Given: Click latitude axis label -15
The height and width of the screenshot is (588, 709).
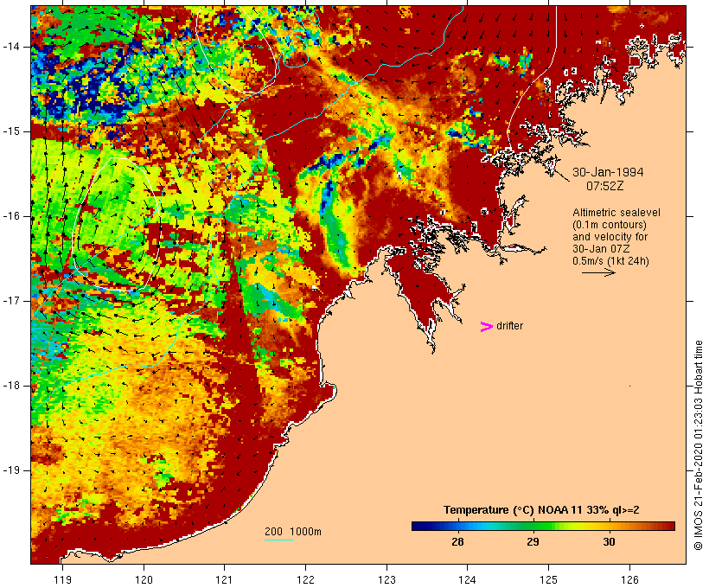Looking at the screenshot, I should [x=11, y=131].
